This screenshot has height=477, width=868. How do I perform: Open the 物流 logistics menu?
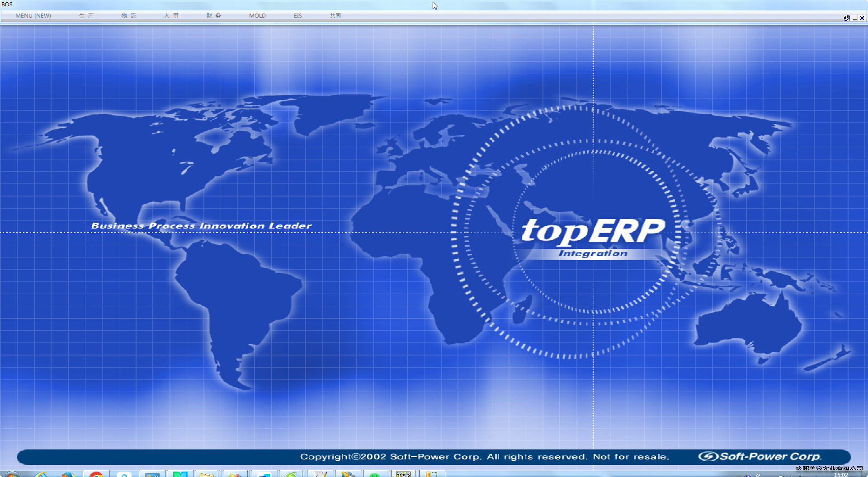[x=128, y=15]
